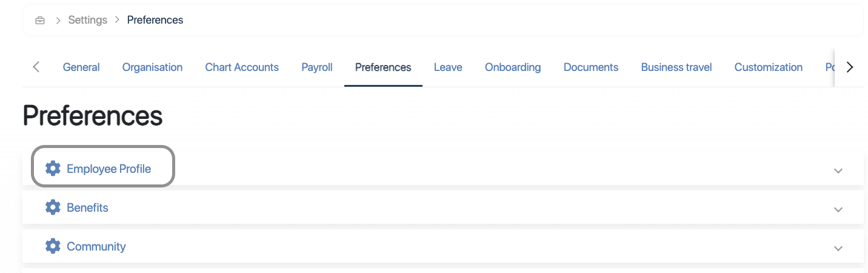Expand the Community section chevron
Image resolution: width=868 pixels, height=273 pixels.
838,248
